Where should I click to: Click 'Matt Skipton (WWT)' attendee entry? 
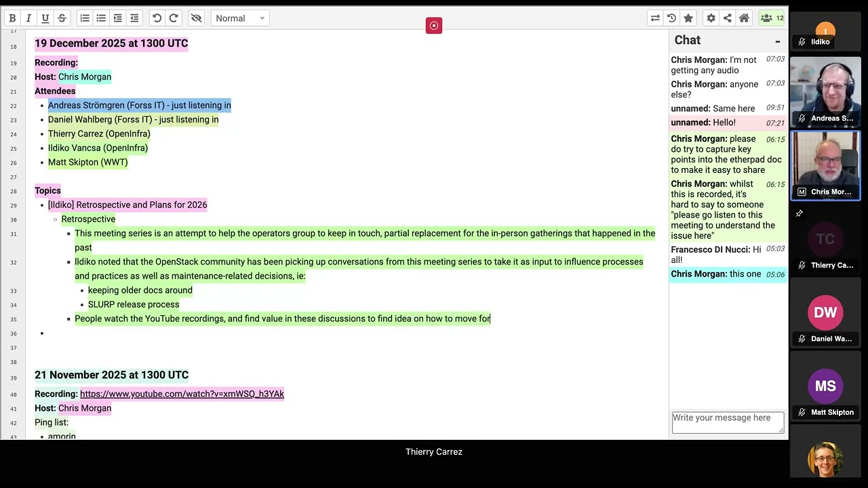point(88,162)
